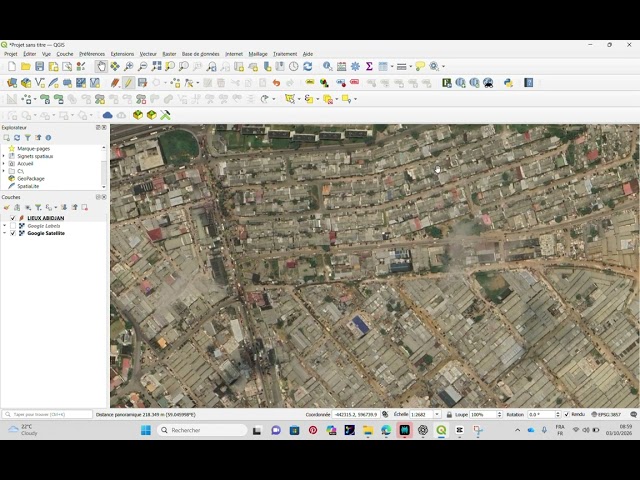This screenshot has height=480, width=640.
Task: Select the Identify Features tool
Action: tap(327, 66)
